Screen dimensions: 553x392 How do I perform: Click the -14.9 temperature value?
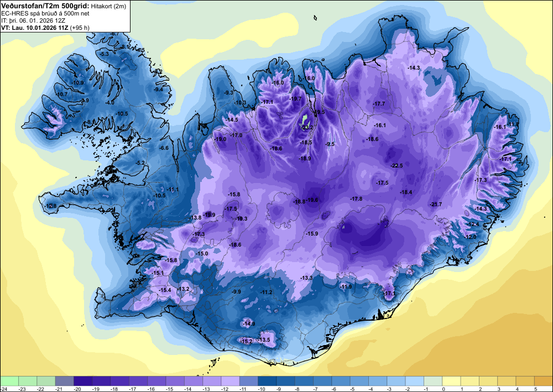pyautogui.click(x=249, y=323)
